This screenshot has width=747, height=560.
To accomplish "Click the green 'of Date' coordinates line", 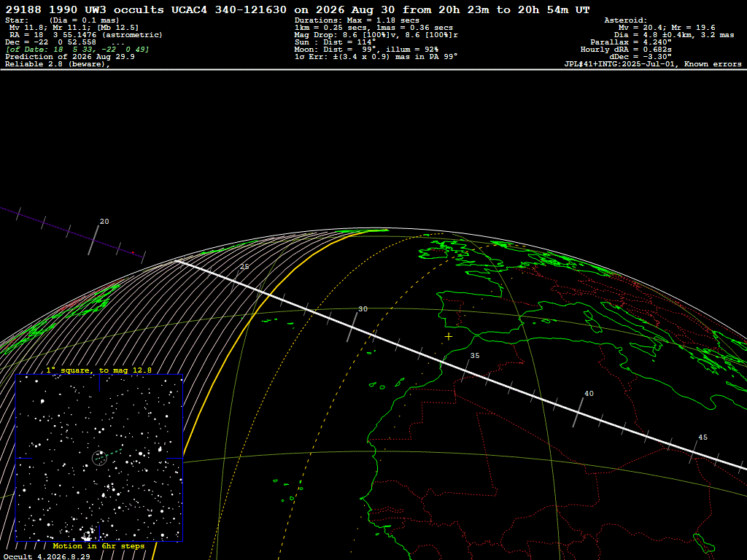I will 77,50.
